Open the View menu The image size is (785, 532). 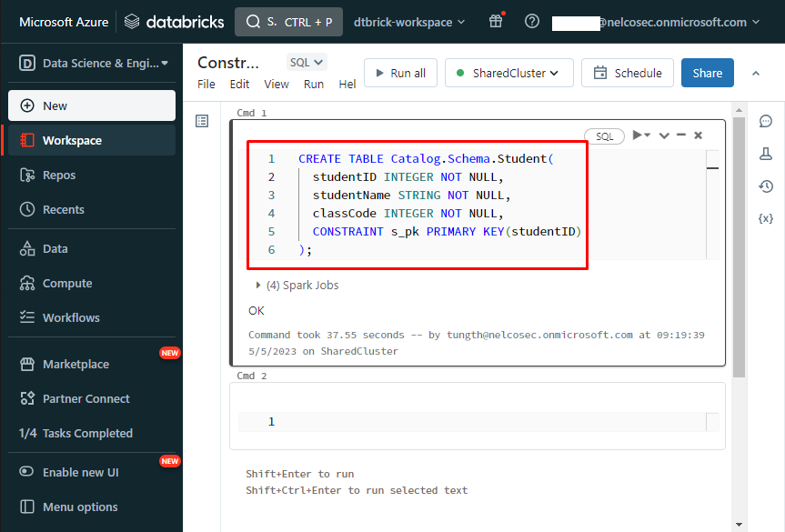(276, 84)
